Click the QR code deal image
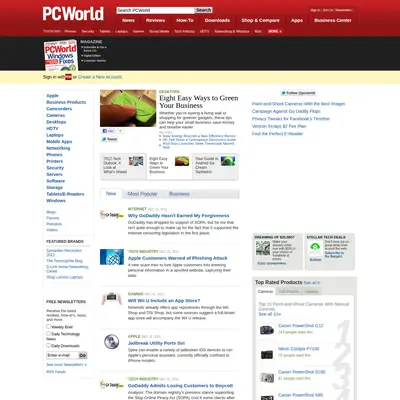Screen dimensions: 400x400 click(263, 248)
